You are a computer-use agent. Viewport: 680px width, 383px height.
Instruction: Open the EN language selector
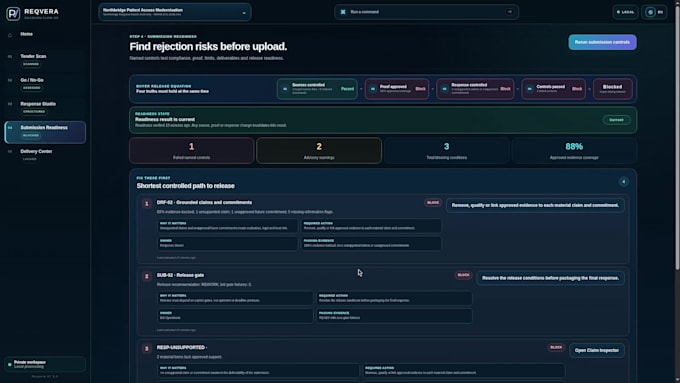coord(655,12)
